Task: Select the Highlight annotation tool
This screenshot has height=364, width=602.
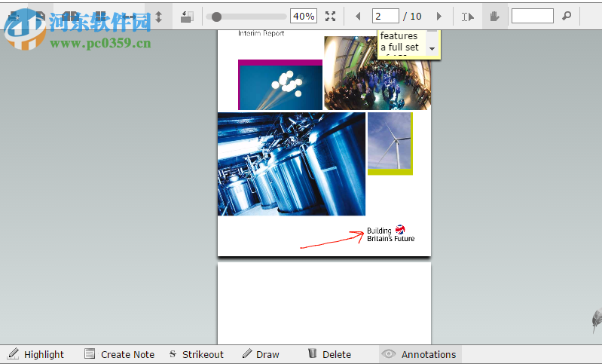Action: [35, 354]
